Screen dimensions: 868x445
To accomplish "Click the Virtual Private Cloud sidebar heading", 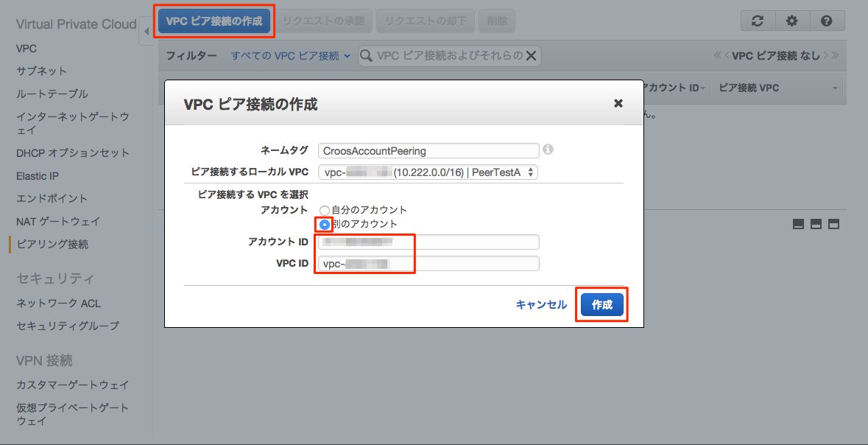I will click(x=77, y=24).
